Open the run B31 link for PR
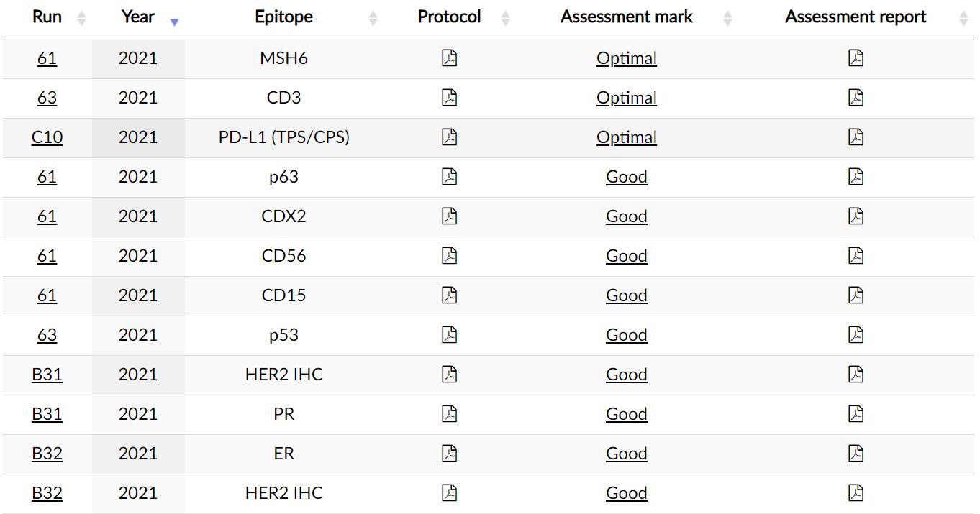This screenshot has height=514, width=980. click(x=47, y=414)
